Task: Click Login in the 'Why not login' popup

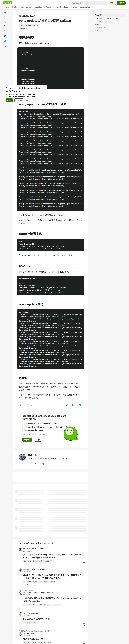Action: pyautogui.click(x=9, y=100)
